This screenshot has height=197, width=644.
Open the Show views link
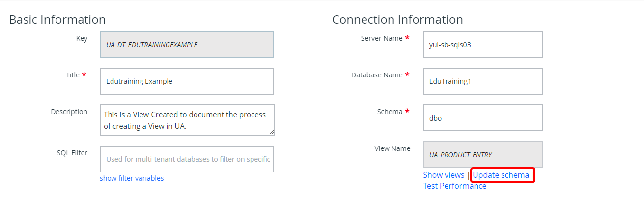[x=444, y=175]
